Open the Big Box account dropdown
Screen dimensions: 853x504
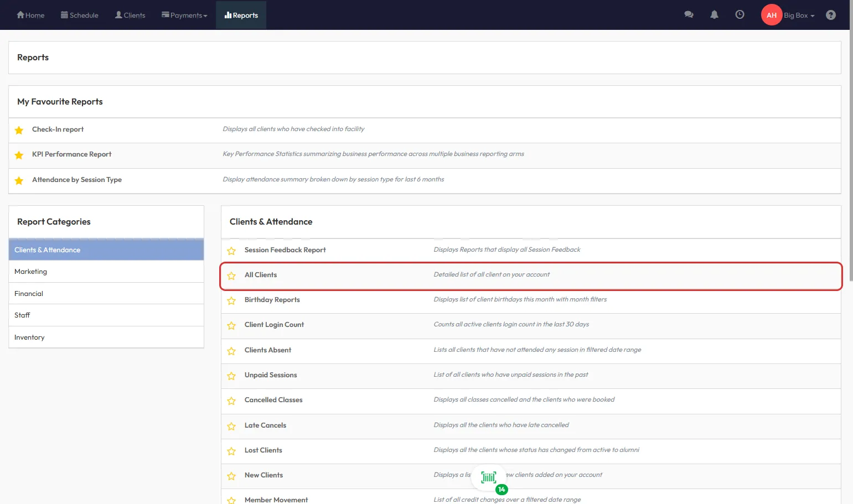click(x=799, y=15)
